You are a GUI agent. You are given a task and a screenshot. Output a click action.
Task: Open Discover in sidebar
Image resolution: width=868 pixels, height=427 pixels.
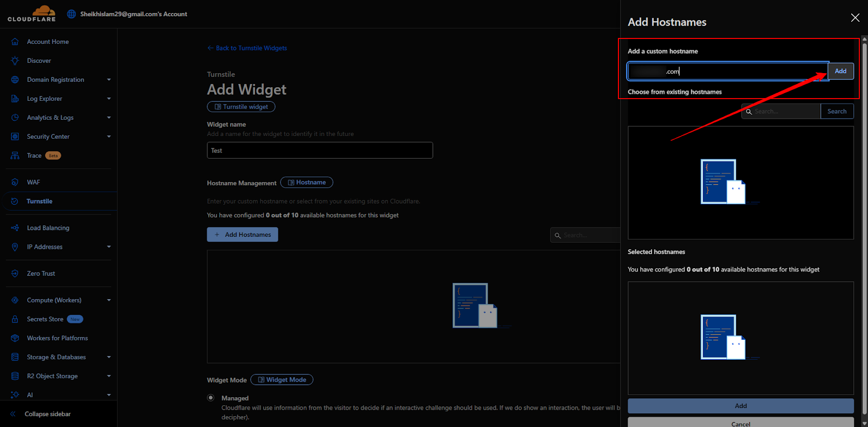pos(39,61)
